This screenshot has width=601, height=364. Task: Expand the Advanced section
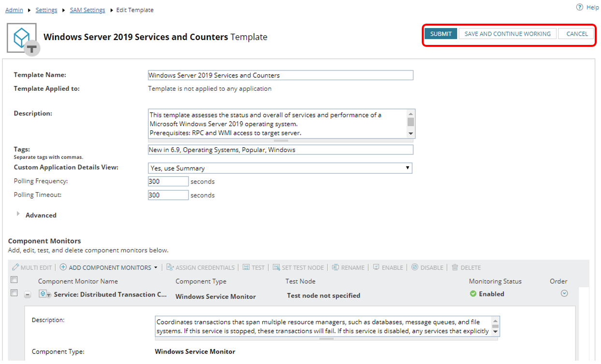click(18, 213)
